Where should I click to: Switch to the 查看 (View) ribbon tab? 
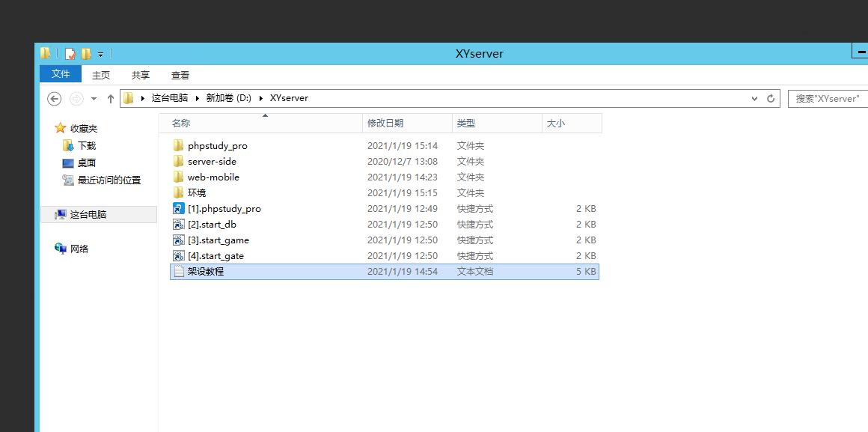click(x=180, y=75)
